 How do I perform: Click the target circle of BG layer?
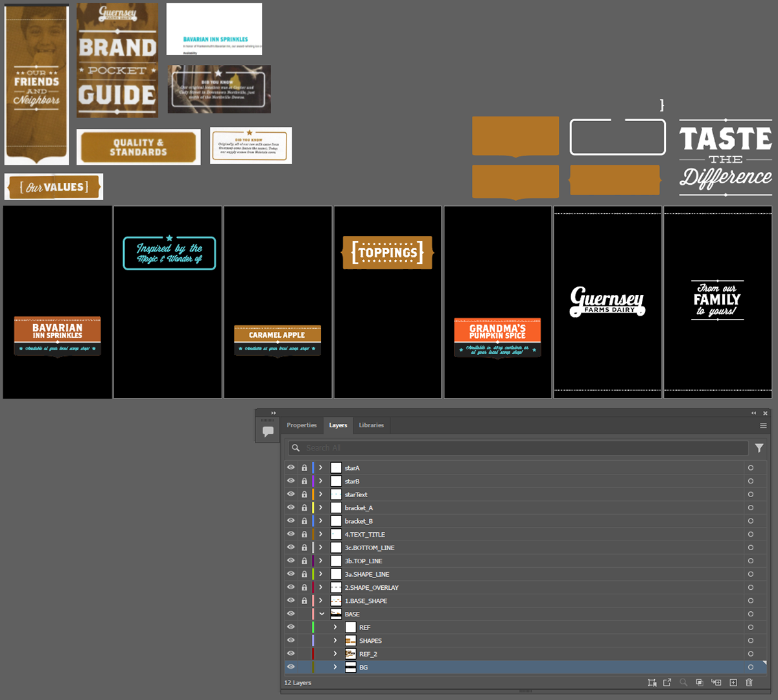[x=751, y=667]
